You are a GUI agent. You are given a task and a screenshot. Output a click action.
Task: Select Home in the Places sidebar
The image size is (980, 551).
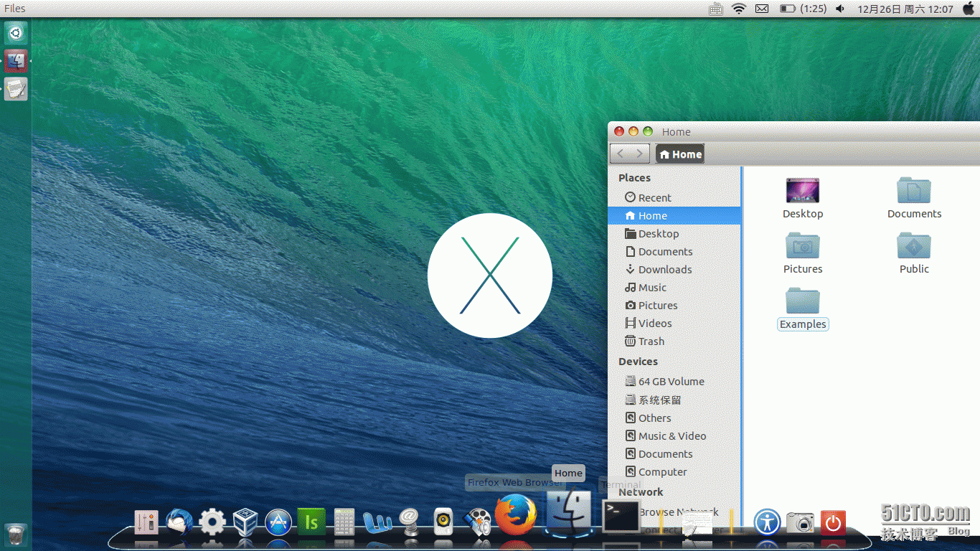(x=674, y=215)
